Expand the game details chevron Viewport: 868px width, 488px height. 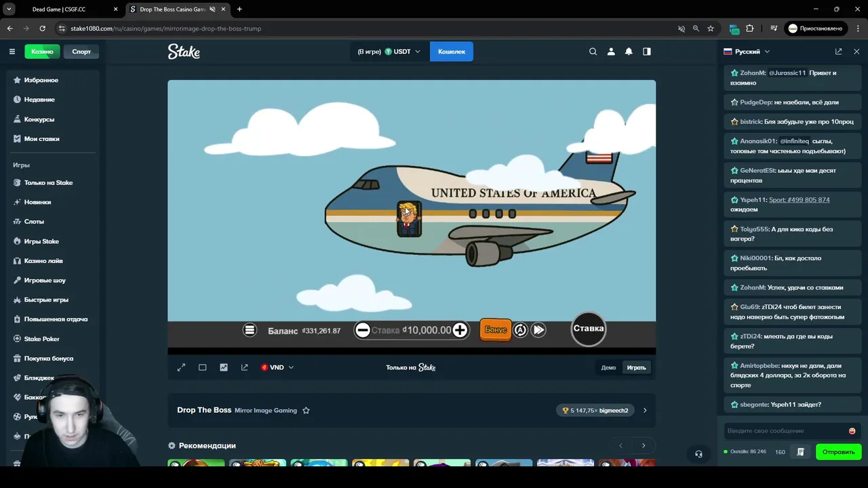645,410
